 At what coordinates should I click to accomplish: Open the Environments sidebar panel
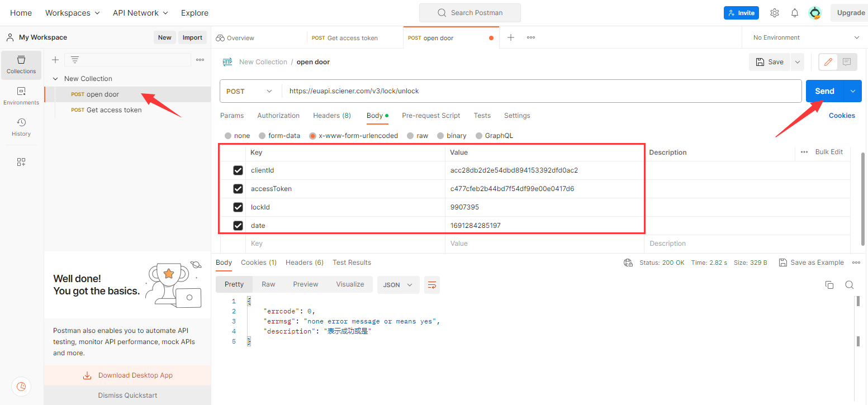pos(21,96)
